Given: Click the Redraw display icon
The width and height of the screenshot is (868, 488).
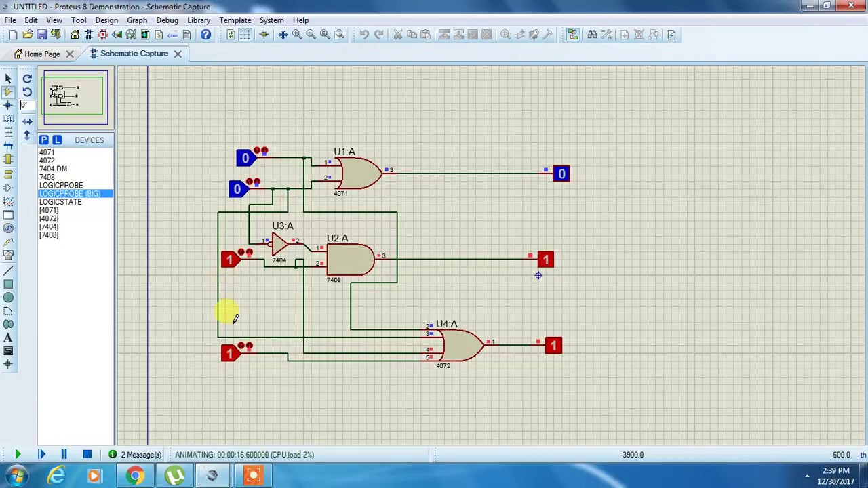Looking at the screenshot, I should tap(231, 35).
